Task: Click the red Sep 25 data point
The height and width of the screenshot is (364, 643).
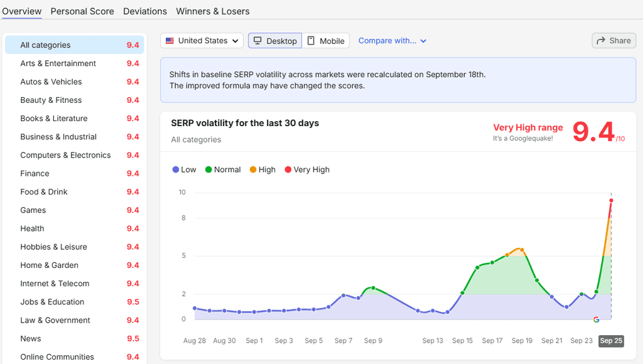Action: tap(611, 200)
